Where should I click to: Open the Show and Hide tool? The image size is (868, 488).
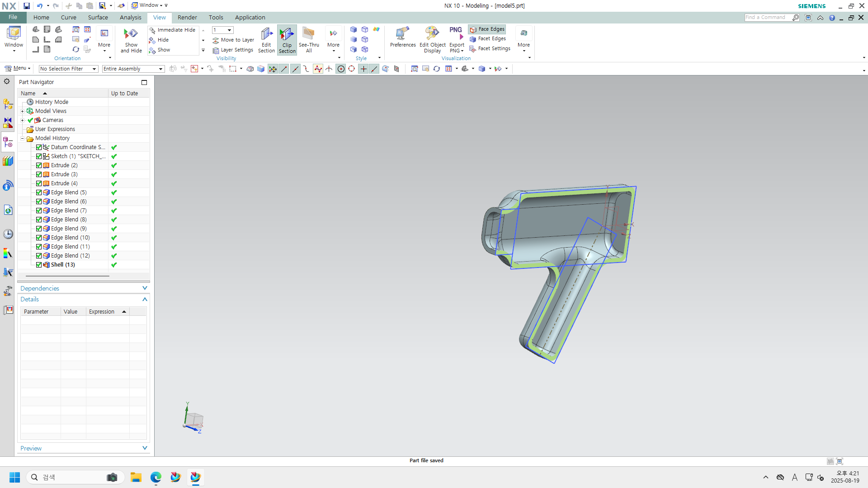131,35
